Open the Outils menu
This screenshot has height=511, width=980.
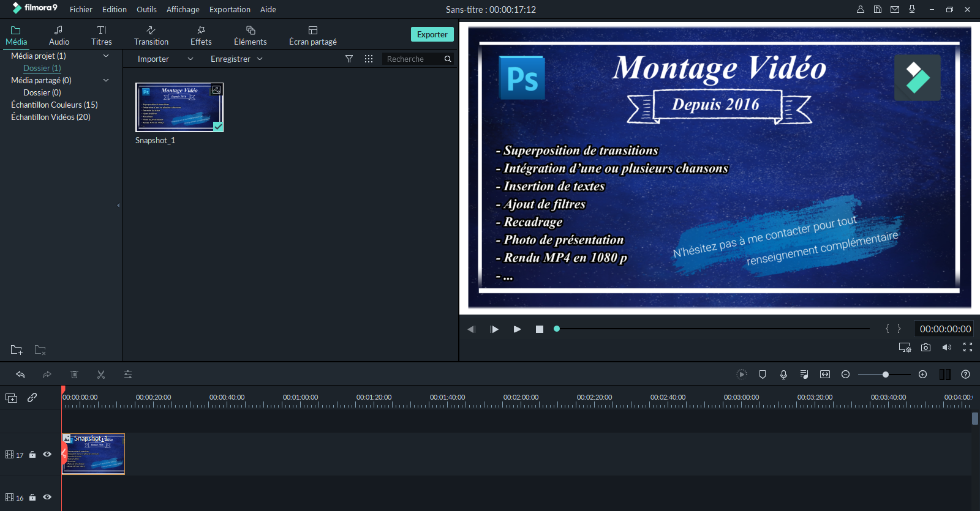[146, 9]
